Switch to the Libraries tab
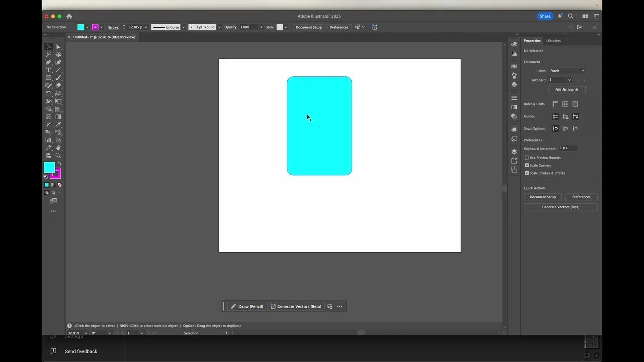 tap(553, 41)
